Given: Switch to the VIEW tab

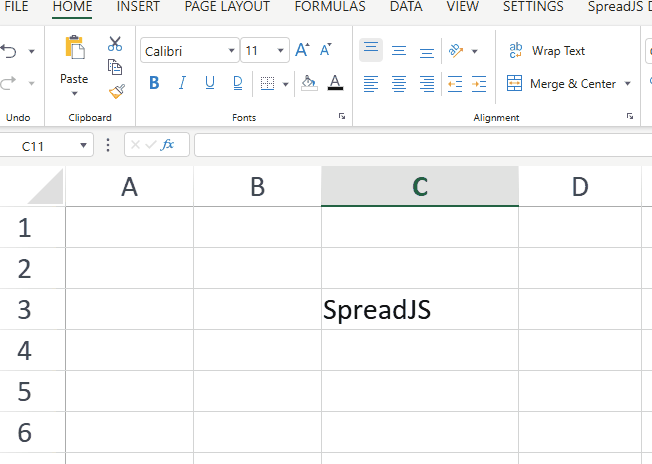Looking at the screenshot, I should point(463,7).
